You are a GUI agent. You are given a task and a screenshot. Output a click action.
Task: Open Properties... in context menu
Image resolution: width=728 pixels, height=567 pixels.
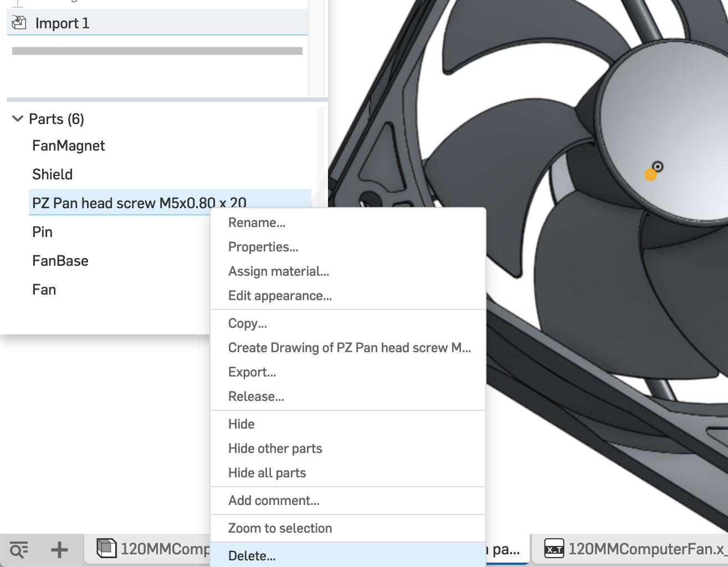coord(263,247)
